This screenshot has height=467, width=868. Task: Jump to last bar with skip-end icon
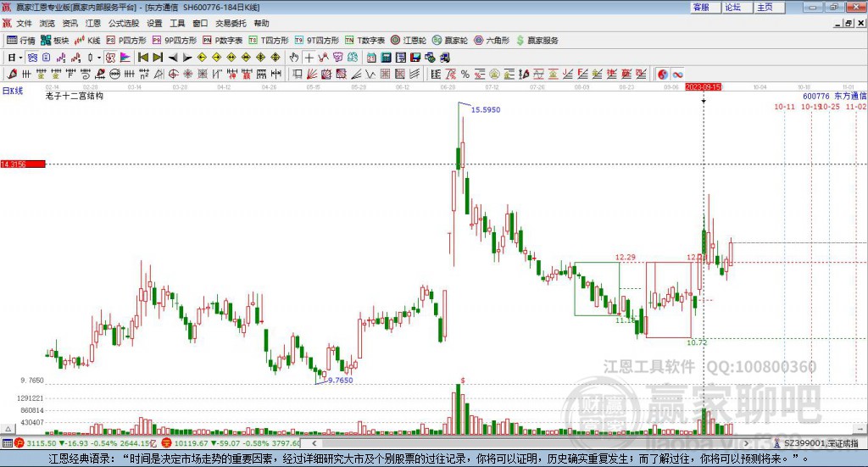pyautogui.click(x=158, y=58)
